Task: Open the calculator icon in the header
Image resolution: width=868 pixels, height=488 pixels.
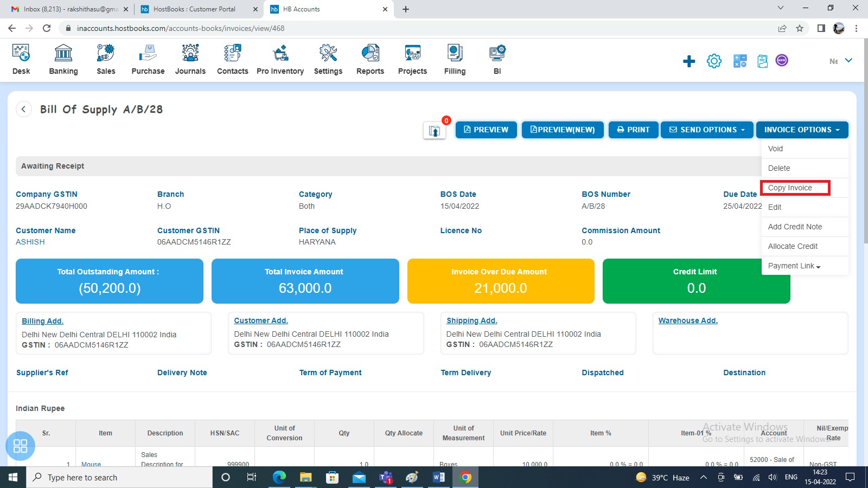Action: click(x=740, y=61)
